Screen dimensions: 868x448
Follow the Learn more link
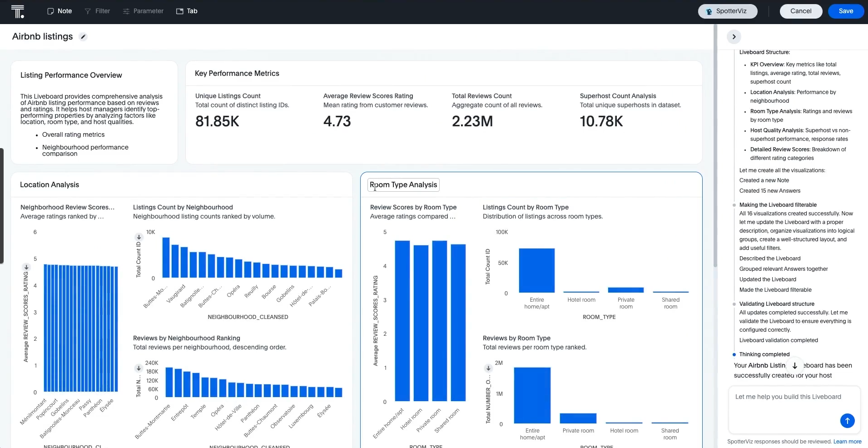click(x=847, y=442)
